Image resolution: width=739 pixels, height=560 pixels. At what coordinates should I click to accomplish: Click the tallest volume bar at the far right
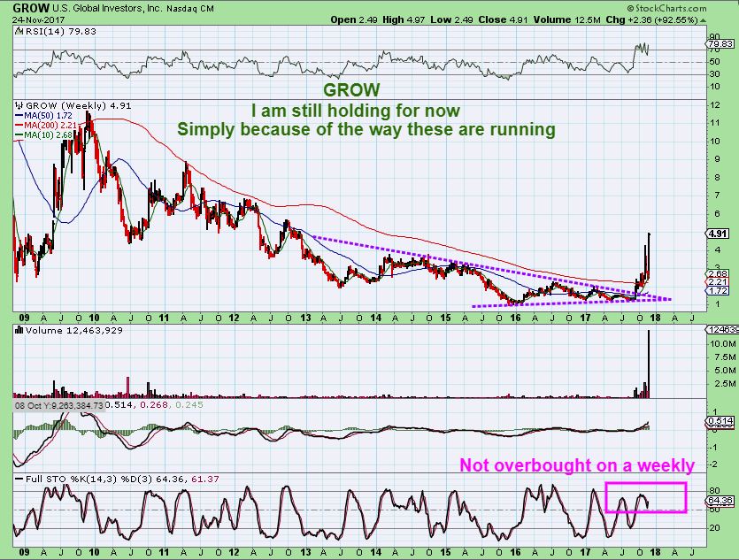[x=649, y=364]
